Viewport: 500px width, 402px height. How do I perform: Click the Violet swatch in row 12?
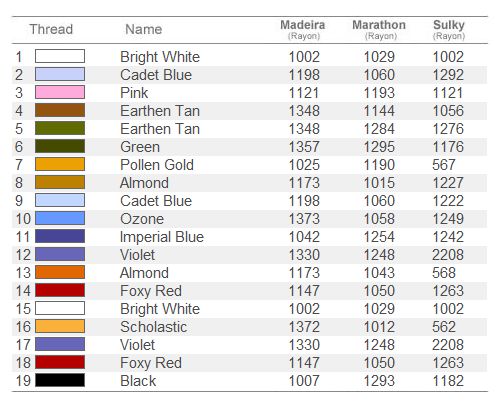[x=60, y=254]
